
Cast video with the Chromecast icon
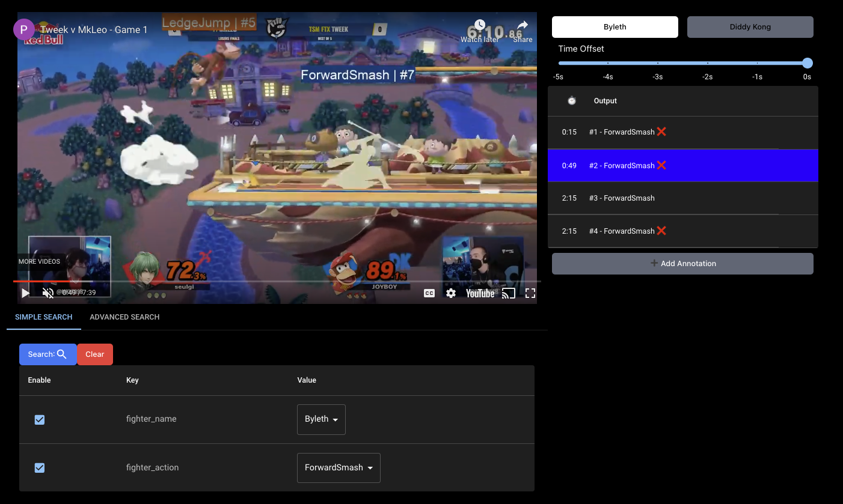pos(509,293)
